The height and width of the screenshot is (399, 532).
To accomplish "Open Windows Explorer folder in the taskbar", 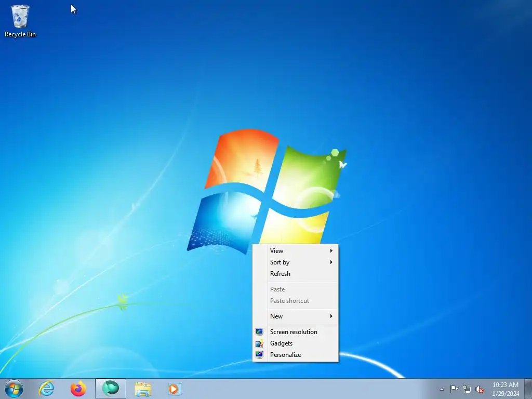I will [x=143, y=389].
